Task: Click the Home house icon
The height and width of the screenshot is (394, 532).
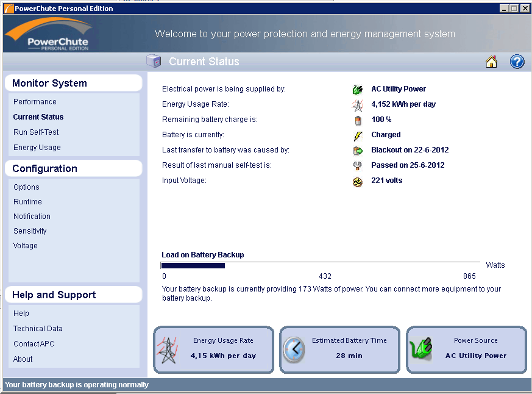Action: tap(491, 62)
